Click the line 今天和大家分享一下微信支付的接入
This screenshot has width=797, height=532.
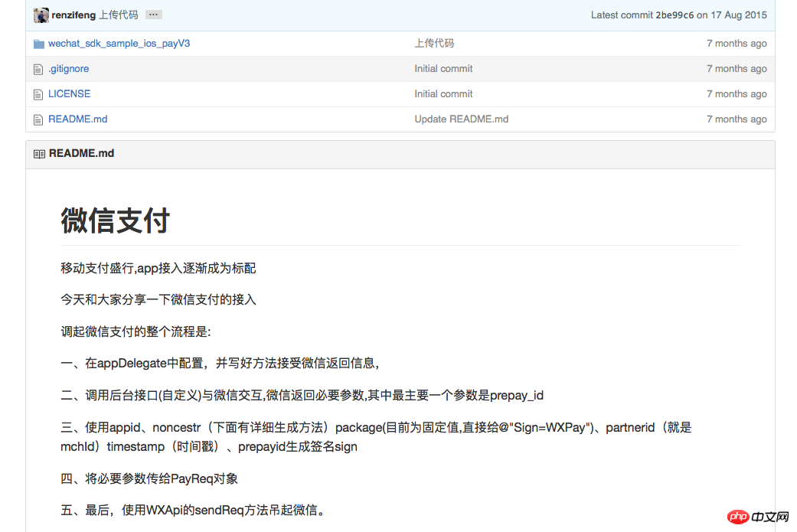[x=158, y=300]
